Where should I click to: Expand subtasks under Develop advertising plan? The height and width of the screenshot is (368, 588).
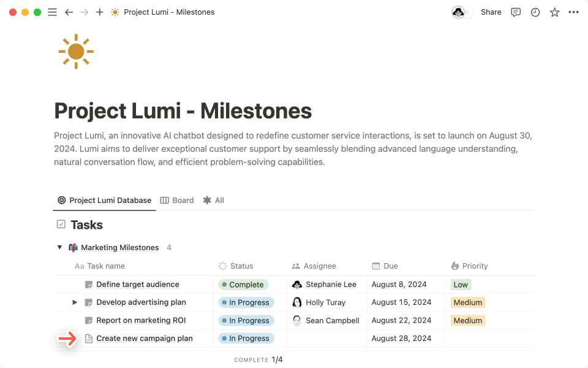click(x=74, y=302)
